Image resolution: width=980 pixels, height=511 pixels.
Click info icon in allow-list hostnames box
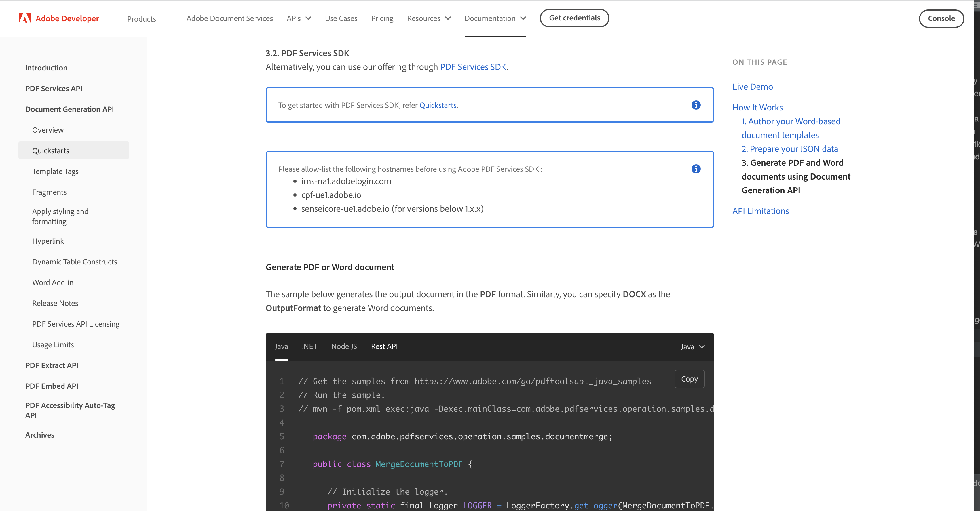point(696,169)
